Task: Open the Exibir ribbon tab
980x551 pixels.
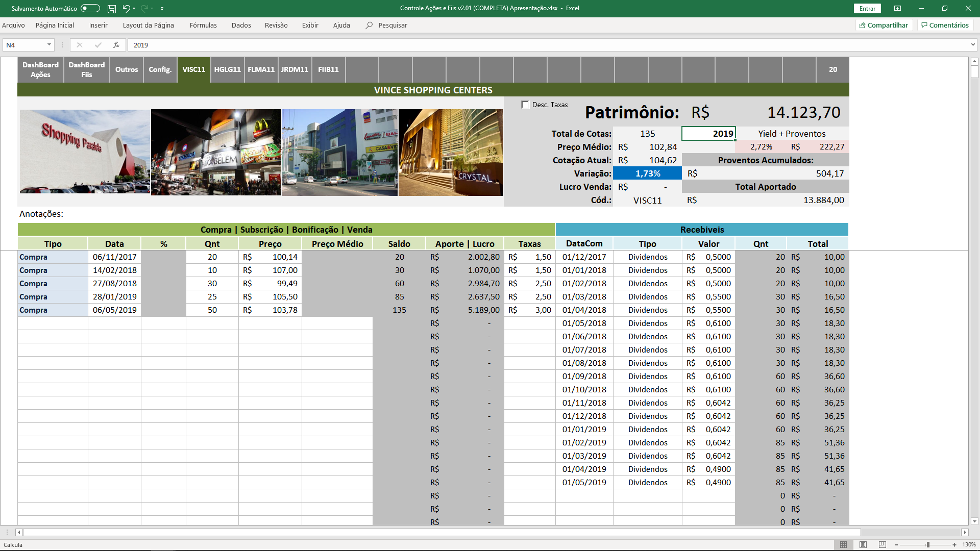Action: (310, 25)
